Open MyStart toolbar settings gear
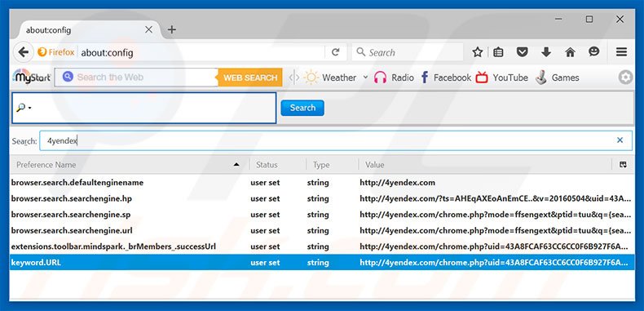The height and width of the screenshot is (311, 644). coord(625,78)
